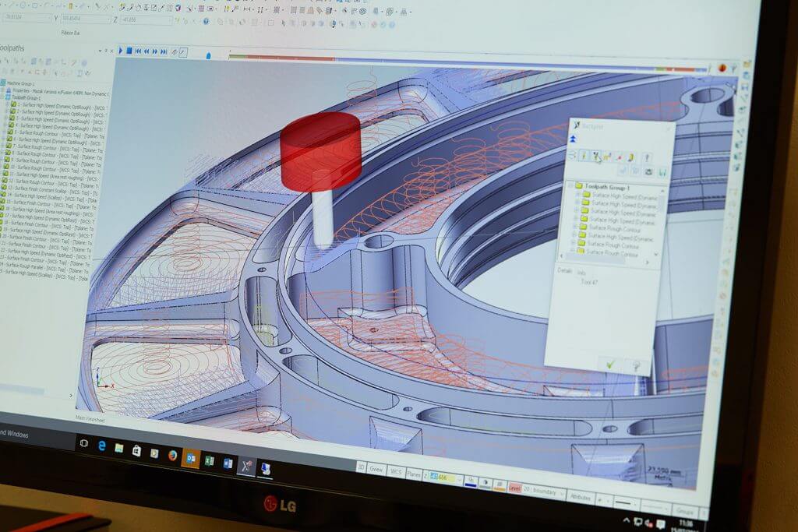
Task: Toggle Quick Verify shading in the Backplot dialog
Action: (631, 157)
